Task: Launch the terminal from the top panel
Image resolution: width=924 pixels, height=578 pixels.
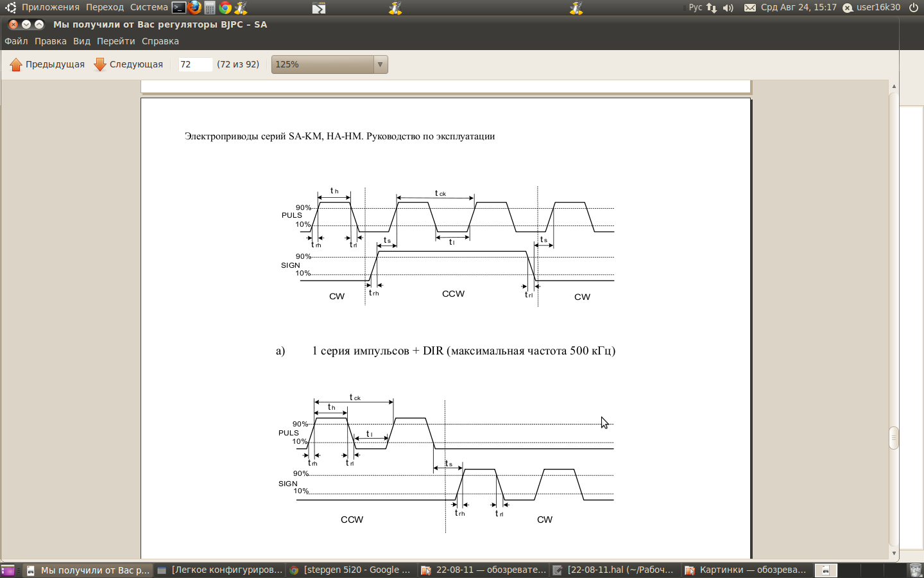Action: pos(179,8)
